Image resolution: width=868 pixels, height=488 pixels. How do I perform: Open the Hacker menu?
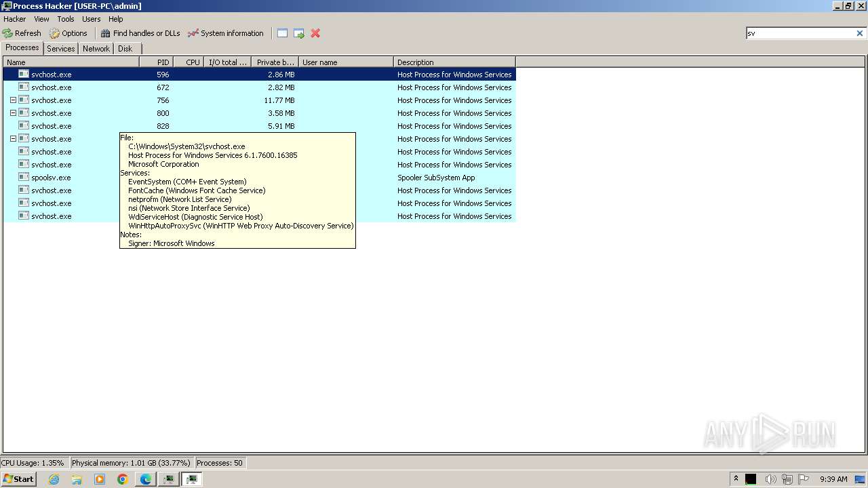(14, 19)
